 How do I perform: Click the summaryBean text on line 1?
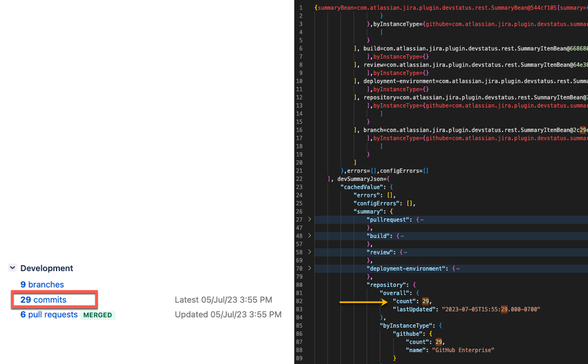334,8
